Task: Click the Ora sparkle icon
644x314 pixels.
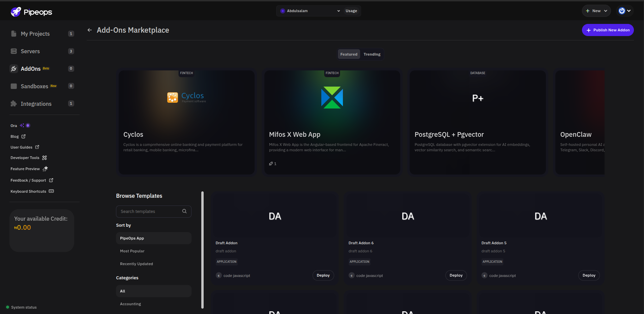Action: 22,125
